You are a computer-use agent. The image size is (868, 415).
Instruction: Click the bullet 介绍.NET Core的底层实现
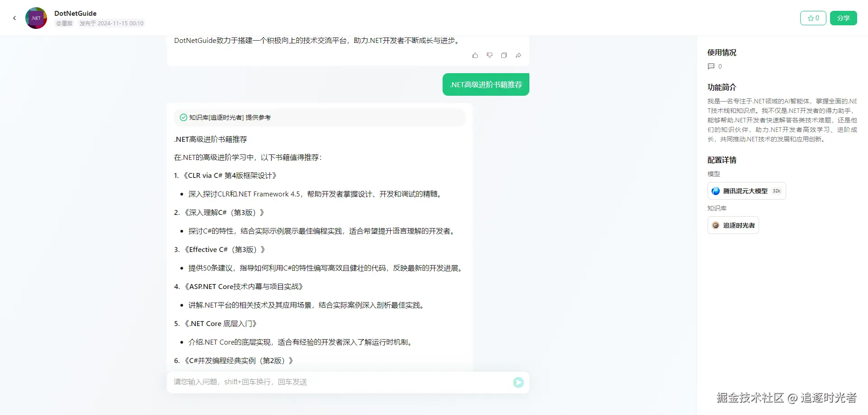click(301, 342)
